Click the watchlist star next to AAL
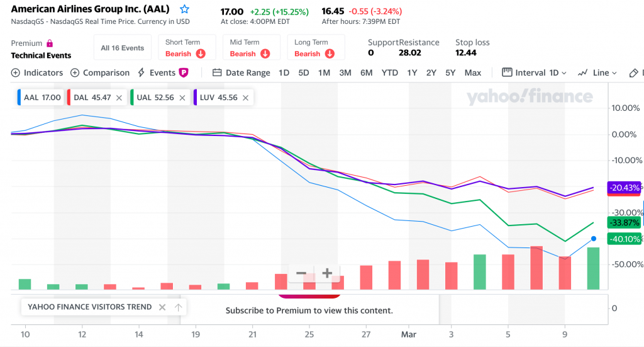 point(184,9)
